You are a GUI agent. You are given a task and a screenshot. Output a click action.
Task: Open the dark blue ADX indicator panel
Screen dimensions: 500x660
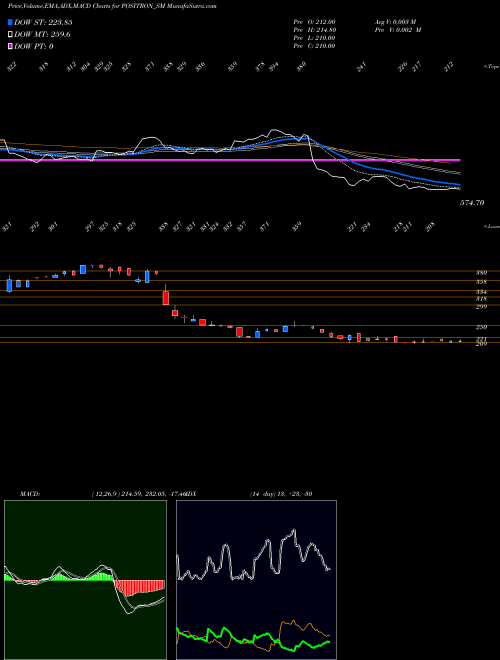point(256,580)
